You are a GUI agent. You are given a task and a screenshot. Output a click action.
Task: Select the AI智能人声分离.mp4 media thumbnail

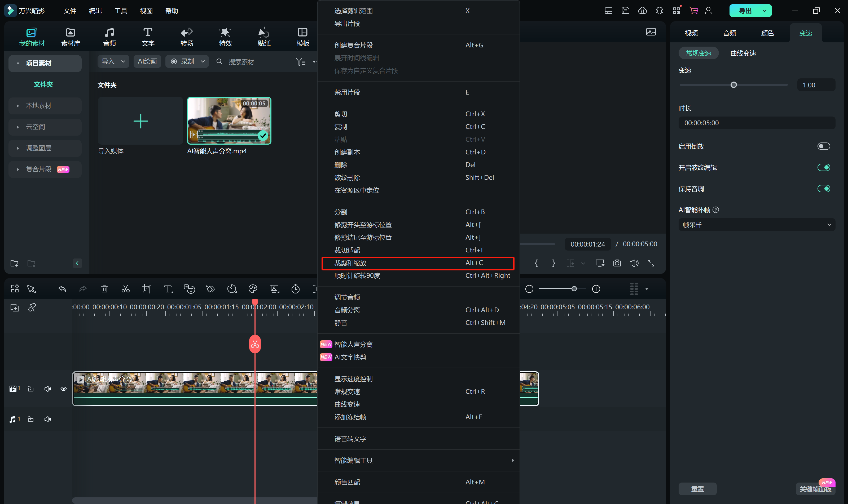229,121
